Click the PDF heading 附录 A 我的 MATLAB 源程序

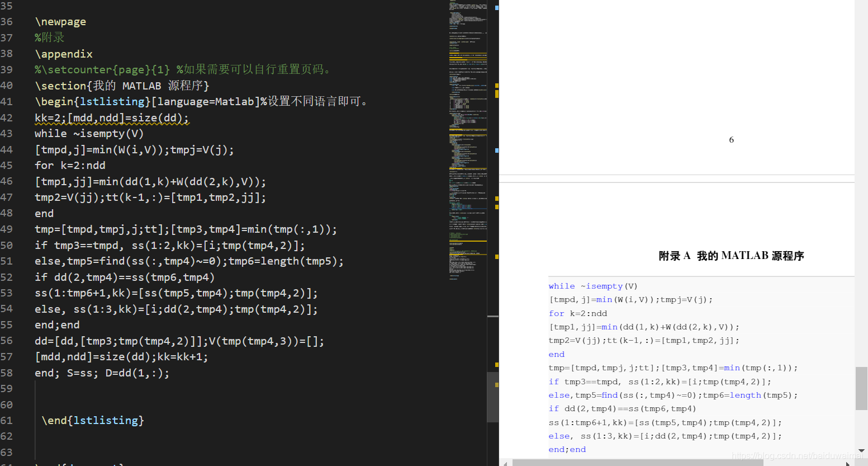(x=731, y=256)
